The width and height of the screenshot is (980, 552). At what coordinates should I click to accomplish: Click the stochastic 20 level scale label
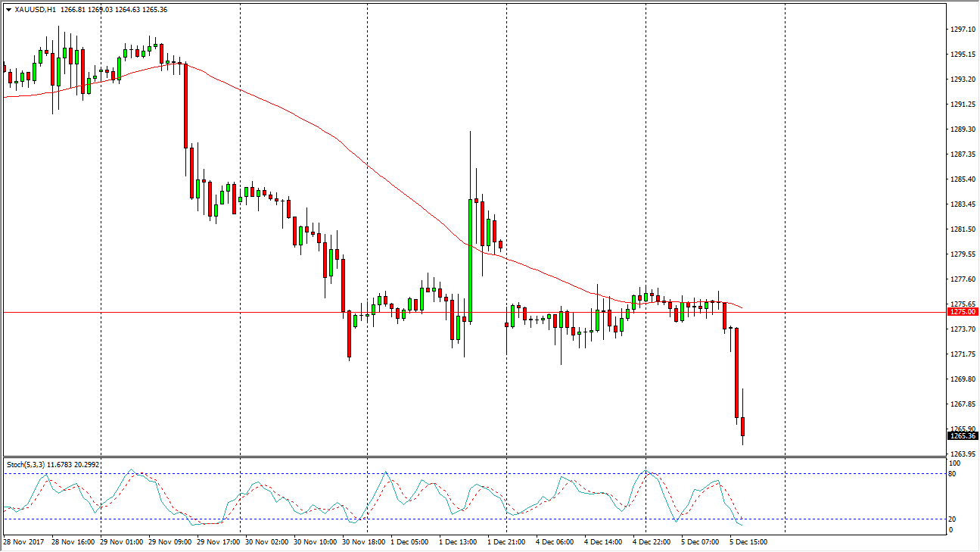(953, 519)
